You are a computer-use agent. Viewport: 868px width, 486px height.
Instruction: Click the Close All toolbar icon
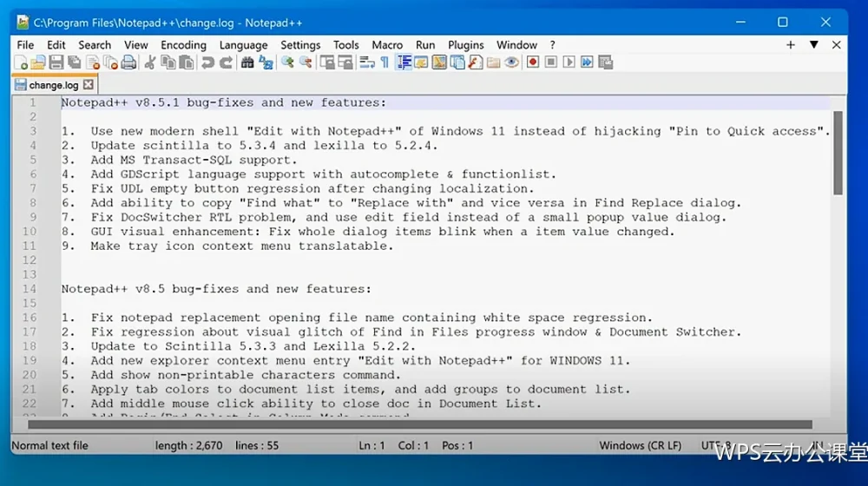click(x=111, y=62)
